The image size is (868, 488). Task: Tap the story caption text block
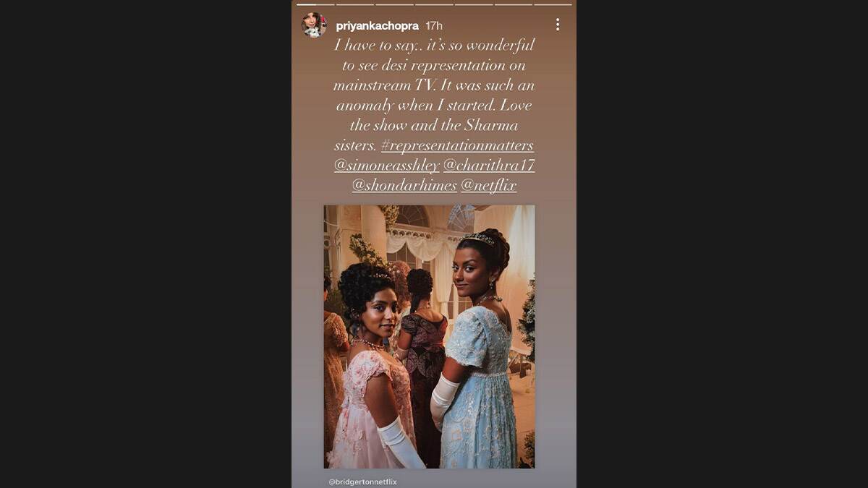434,115
